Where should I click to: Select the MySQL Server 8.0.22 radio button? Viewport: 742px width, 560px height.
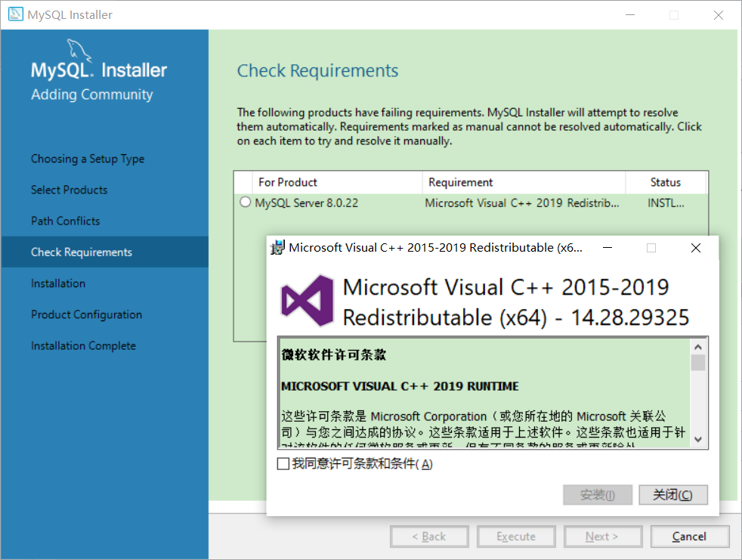(x=245, y=202)
